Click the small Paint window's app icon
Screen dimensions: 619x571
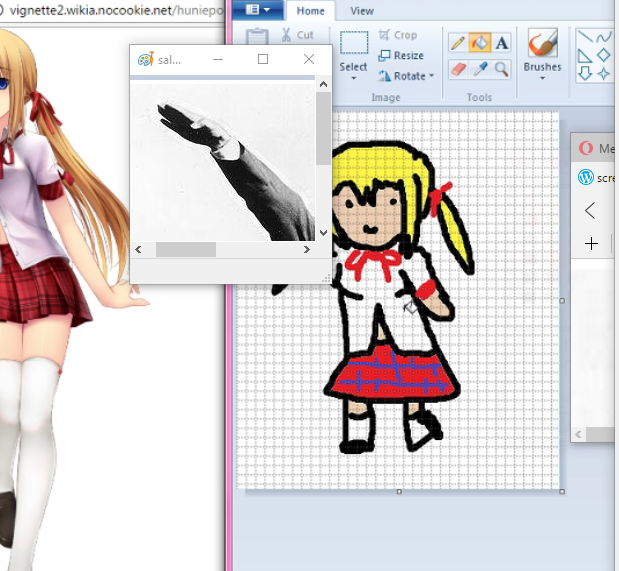(x=145, y=59)
